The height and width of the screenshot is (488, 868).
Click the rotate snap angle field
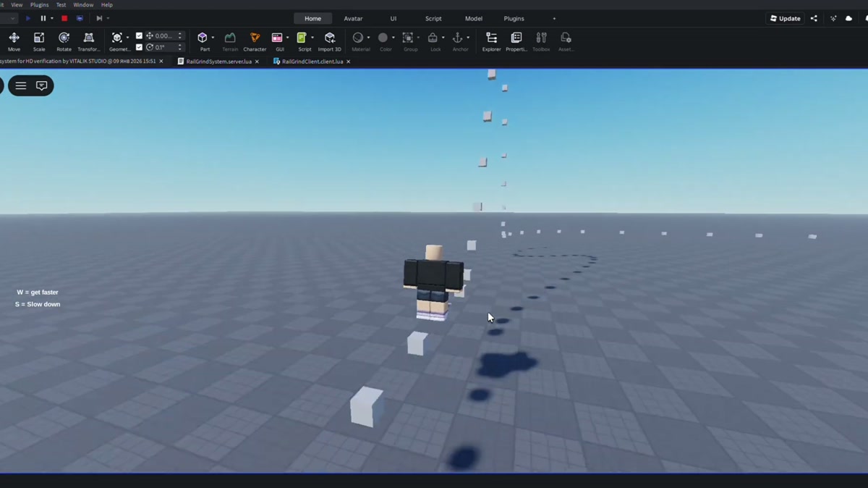pos(165,47)
